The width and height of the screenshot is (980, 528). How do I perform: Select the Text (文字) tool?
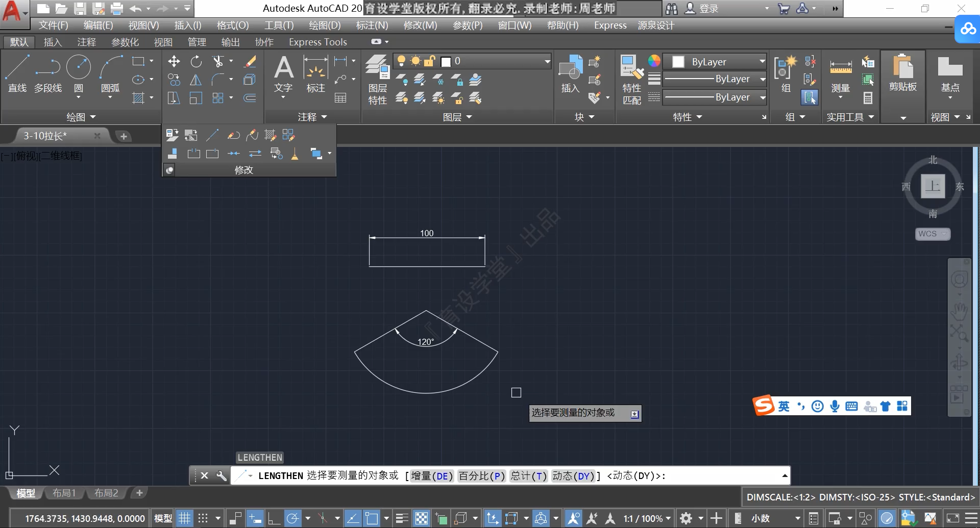[283, 74]
